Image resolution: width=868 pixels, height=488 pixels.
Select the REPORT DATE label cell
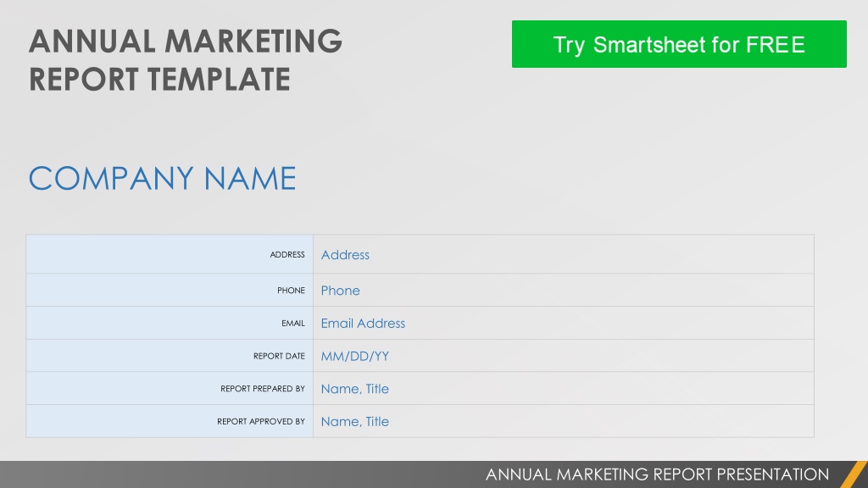click(x=170, y=355)
